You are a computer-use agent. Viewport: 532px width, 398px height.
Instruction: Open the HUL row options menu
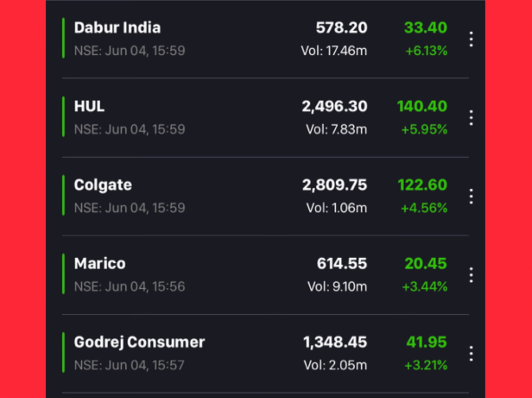pos(471,118)
